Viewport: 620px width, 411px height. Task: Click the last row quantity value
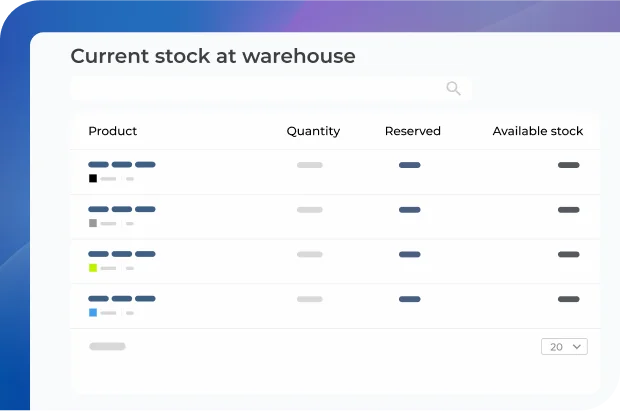[x=310, y=299]
